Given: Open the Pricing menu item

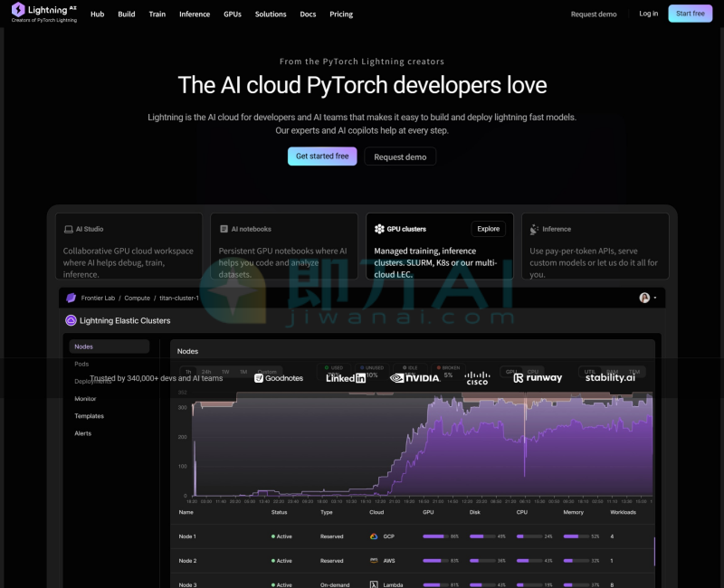Looking at the screenshot, I should (341, 14).
